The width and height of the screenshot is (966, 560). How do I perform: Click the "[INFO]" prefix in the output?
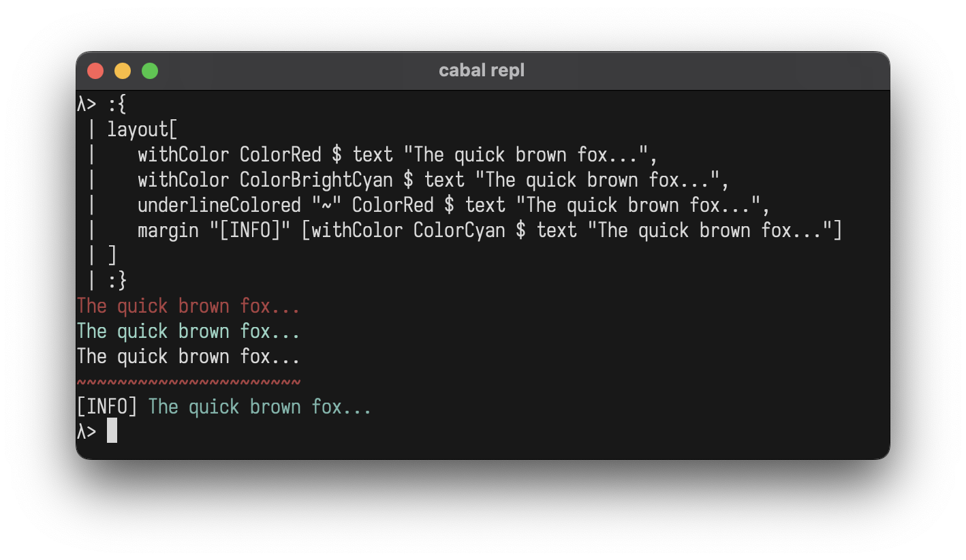(x=107, y=407)
